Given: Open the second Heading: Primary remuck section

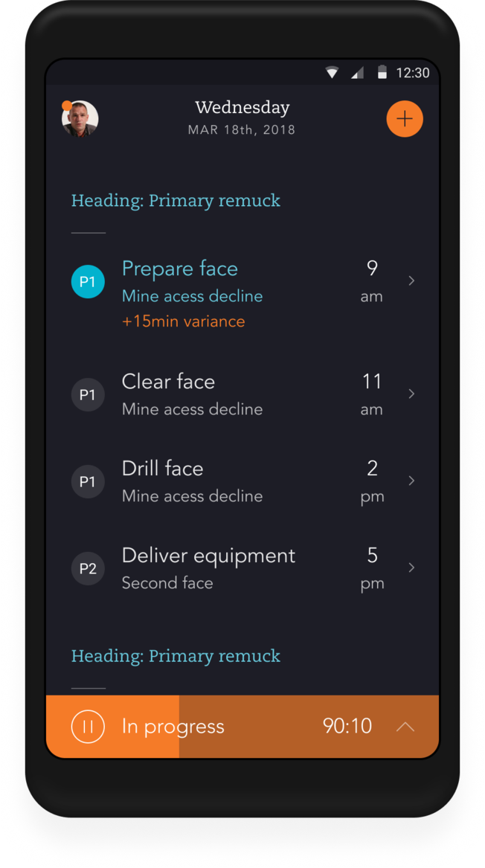Looking at the screenshot, I should [x=176, y=656].
